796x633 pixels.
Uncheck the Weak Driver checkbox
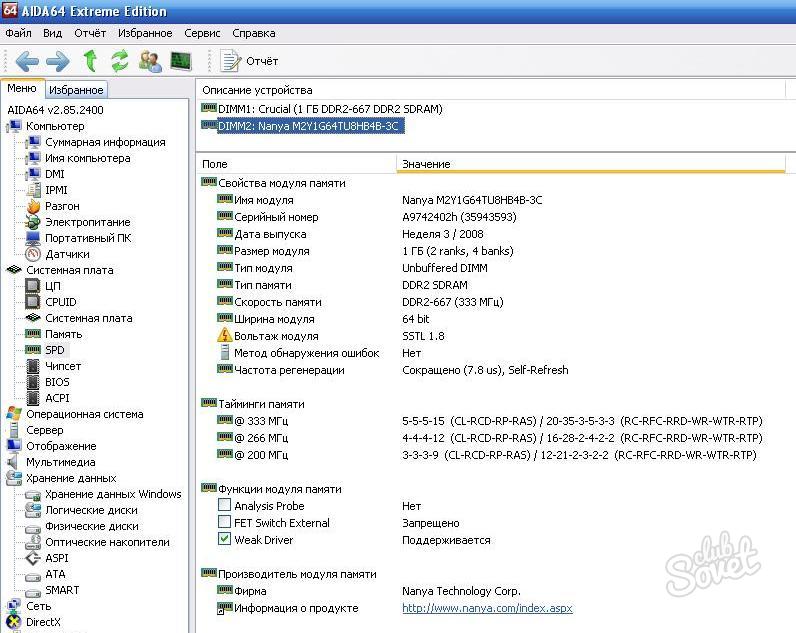tap(224, 539)
